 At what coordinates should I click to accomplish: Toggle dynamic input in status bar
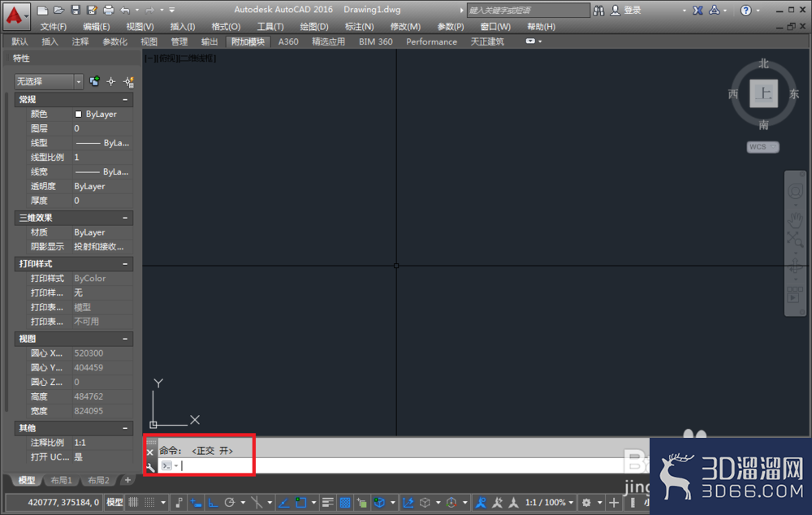click(196, 502)
